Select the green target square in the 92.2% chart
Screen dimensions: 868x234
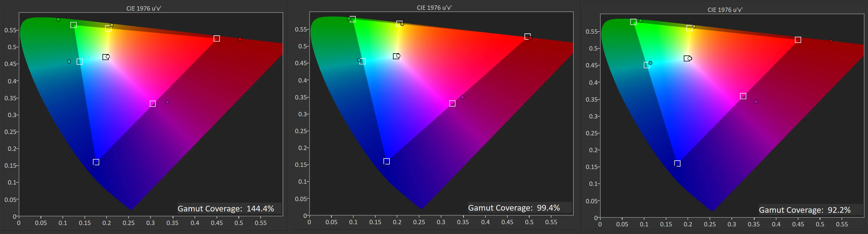[633, 22]
